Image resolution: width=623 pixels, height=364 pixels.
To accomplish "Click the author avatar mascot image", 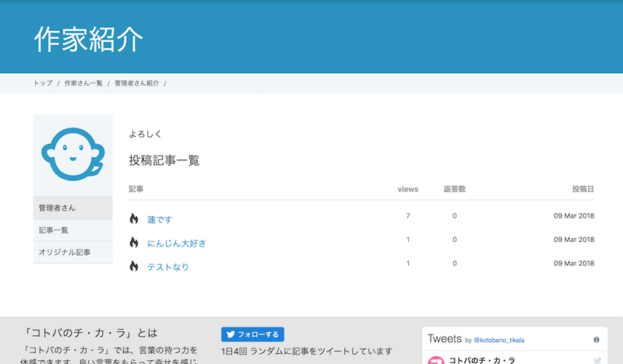I will click(73, 154).
